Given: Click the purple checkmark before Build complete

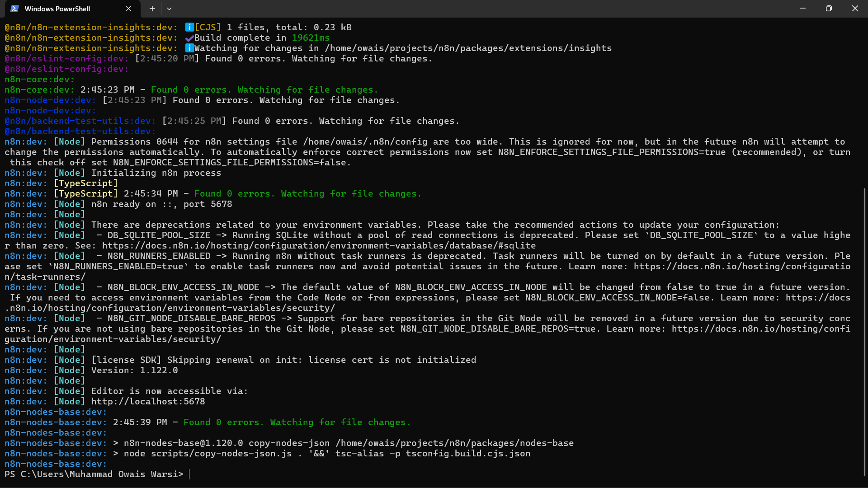Looking at the screenshot, I should click(x=189, y=38).
